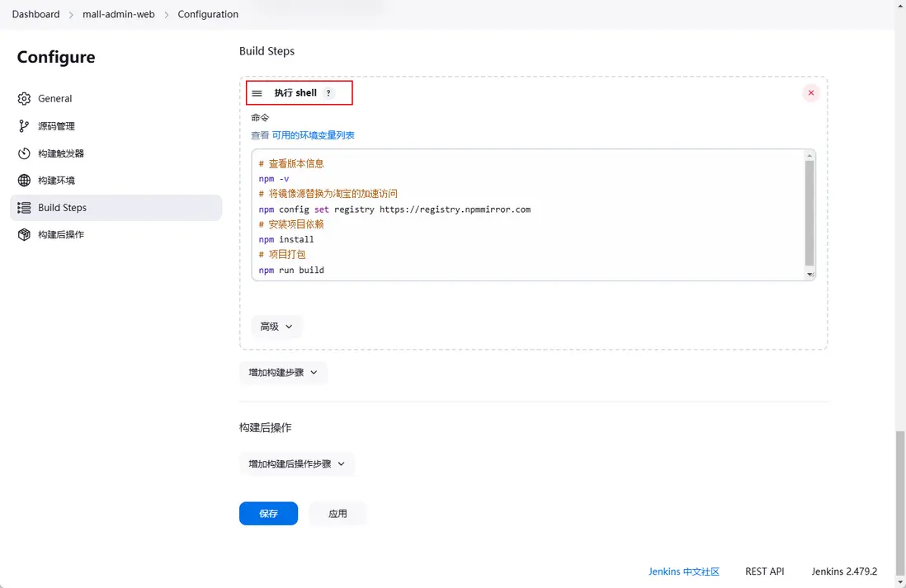Click the '# 查看版本信息' comment line
The height and width of the screenshot is (588, 906).
291,163
